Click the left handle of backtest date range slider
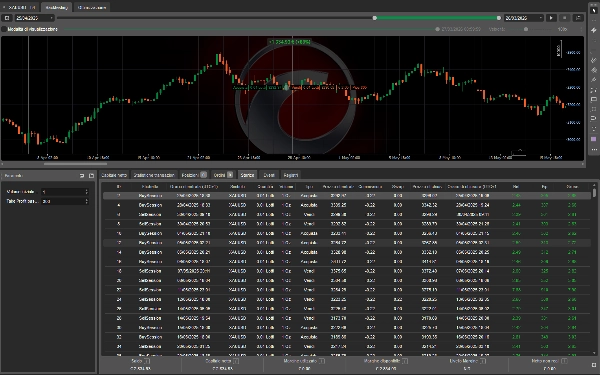 [375, 18]
